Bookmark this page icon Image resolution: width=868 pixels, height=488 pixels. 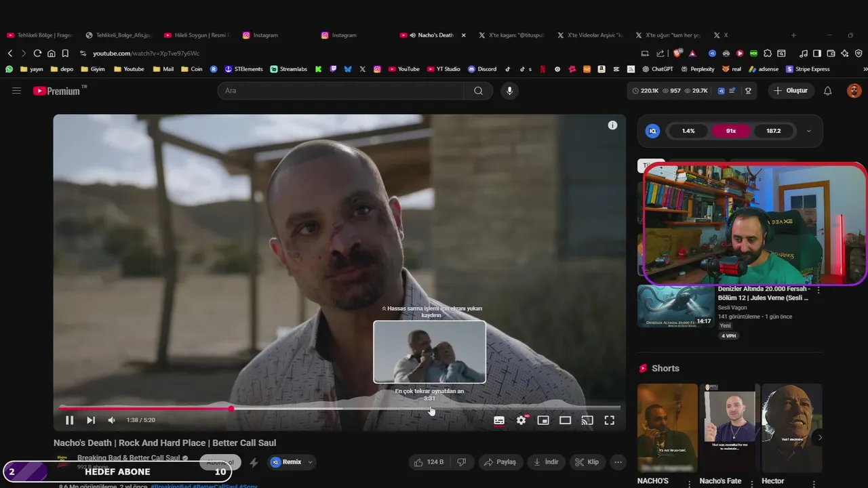(65, 54)
